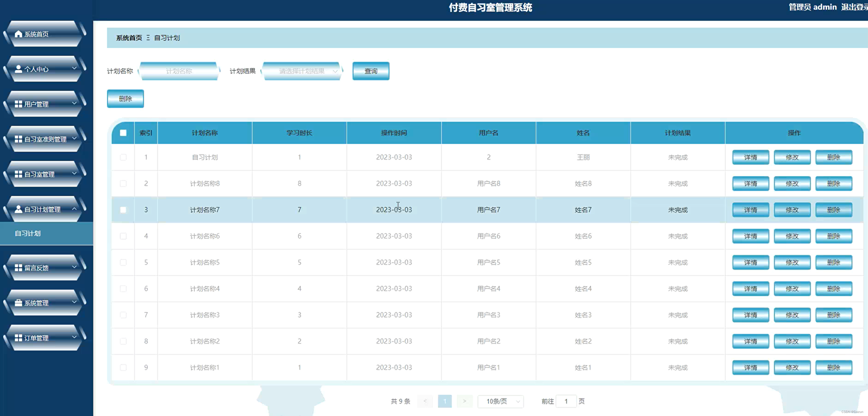Check the box for row 计划名称7
The height and width of the screenshot is (416, 868).
tap(123, 210)
